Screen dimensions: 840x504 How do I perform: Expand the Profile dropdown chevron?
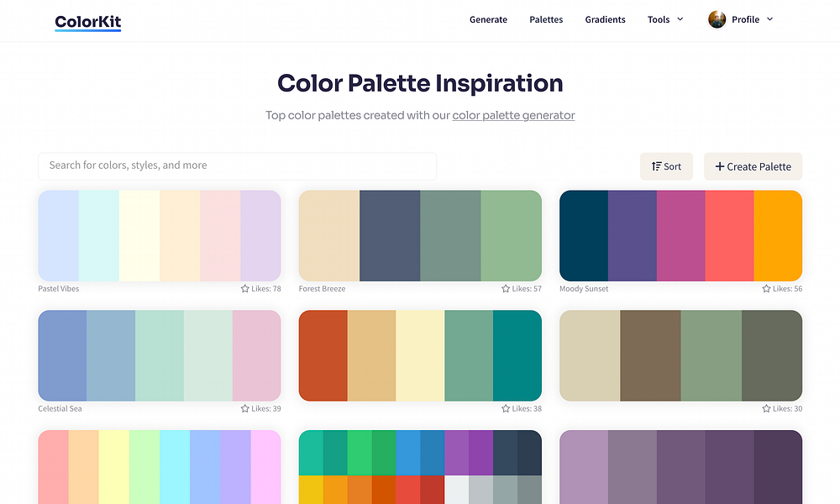[770, 19]
